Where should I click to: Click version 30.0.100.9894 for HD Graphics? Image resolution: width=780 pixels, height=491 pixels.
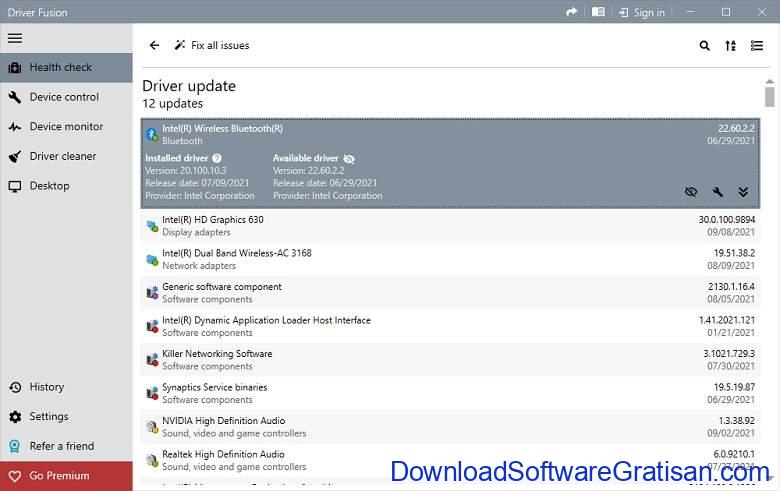point(727,219)
